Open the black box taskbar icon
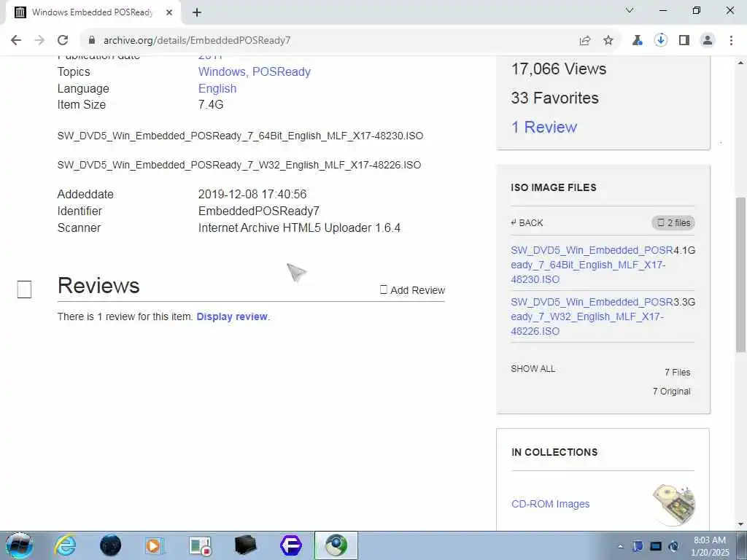 246,545
